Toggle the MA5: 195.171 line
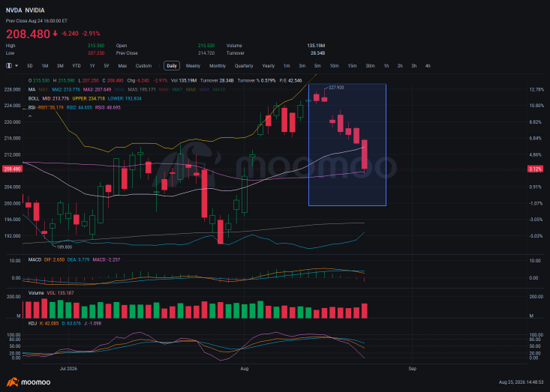550x392 pixels. (142, 90)
